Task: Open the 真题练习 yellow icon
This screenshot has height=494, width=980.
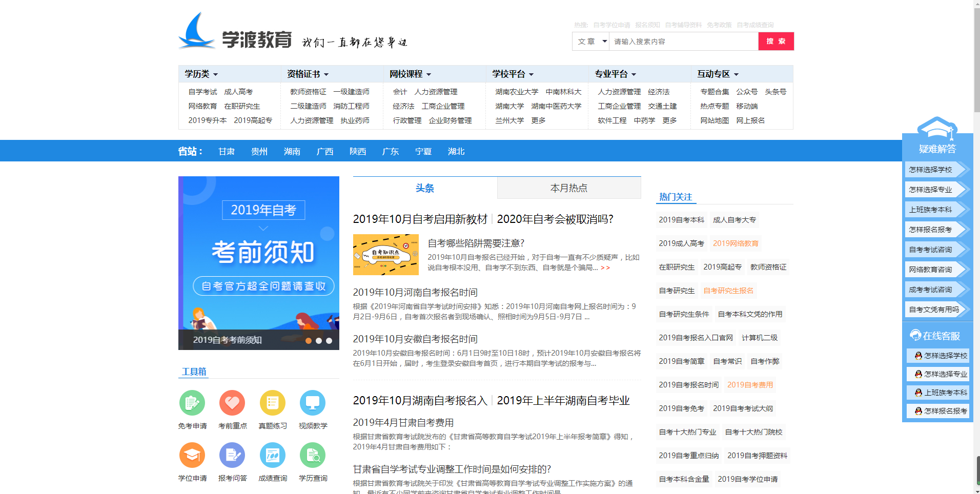Action: [x=273, y=403]
